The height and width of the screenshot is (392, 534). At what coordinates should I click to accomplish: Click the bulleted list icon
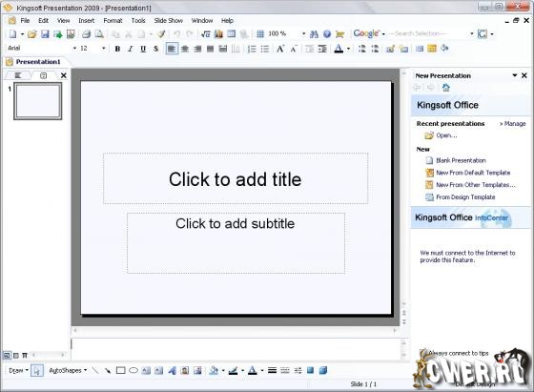tap(265, 49)
